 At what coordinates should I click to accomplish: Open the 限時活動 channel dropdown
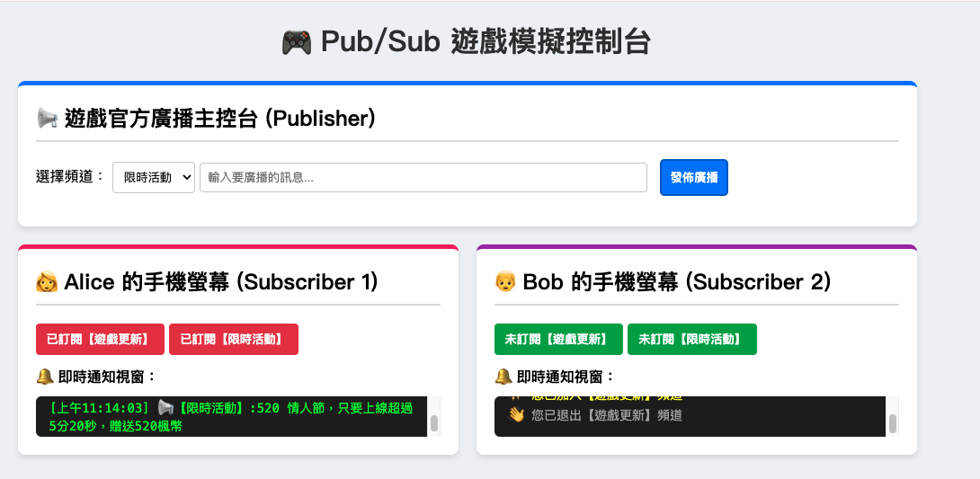(x=154, y=177)
